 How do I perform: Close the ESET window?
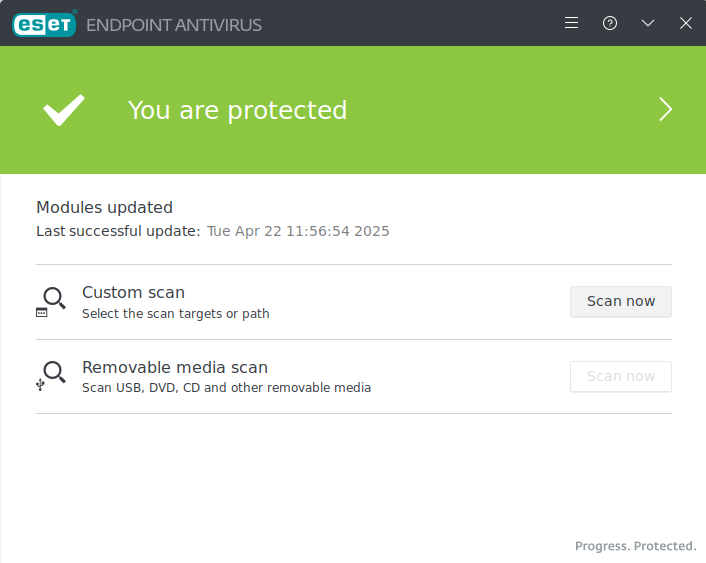click(686, 23)
